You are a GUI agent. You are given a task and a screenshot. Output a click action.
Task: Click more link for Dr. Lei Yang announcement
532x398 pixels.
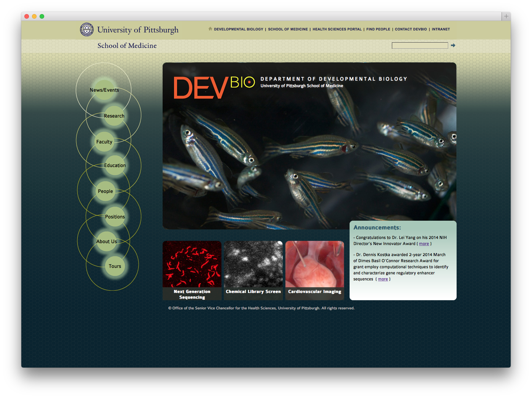[x=424, y=244]
